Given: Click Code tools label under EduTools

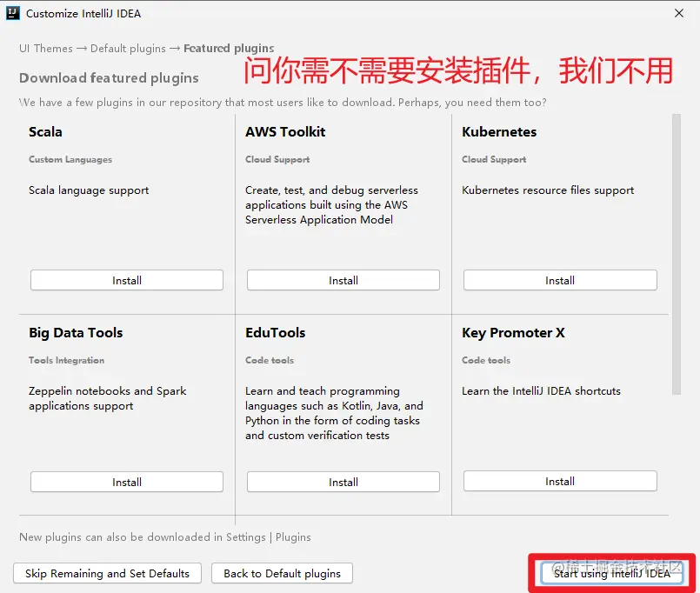Looking at the screenshot, I should [270, 360].
